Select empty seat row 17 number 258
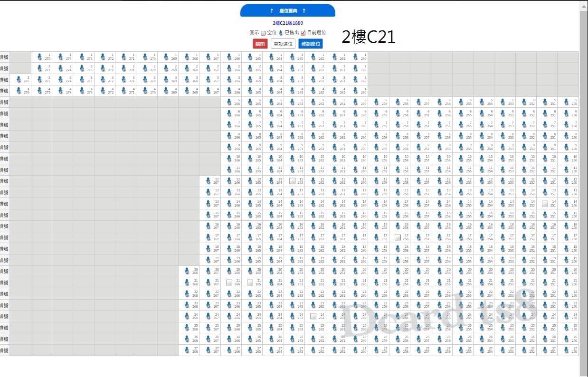588x377 pixels. pos(398,237)
